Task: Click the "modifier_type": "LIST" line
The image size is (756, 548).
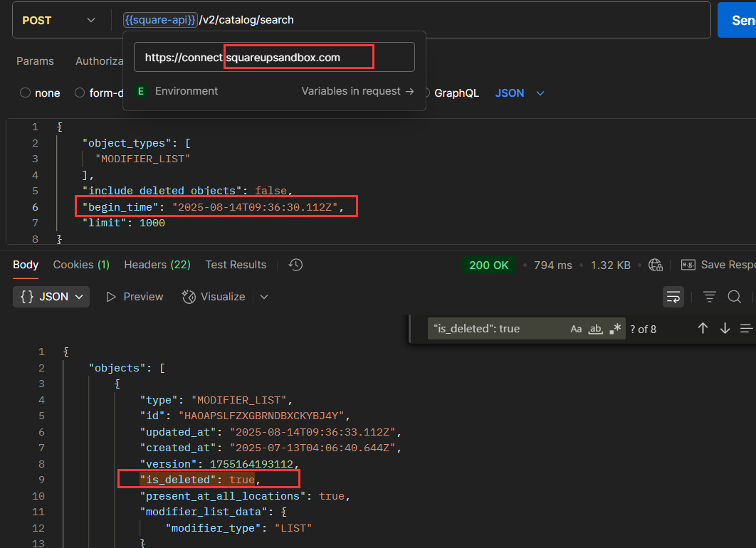Action: click(x=238, y=528)
